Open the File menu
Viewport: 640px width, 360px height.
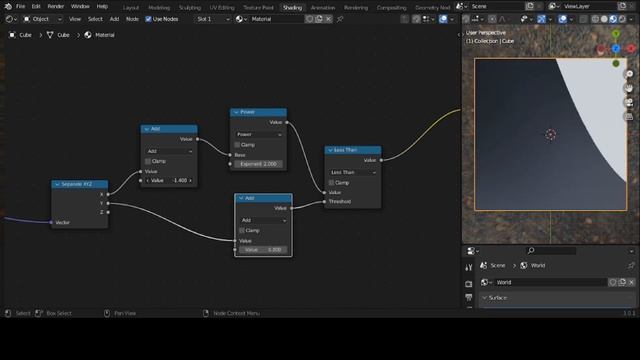[x=20, y=7]
